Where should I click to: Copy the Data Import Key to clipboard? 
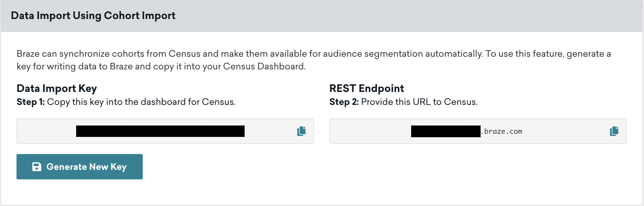301,131
